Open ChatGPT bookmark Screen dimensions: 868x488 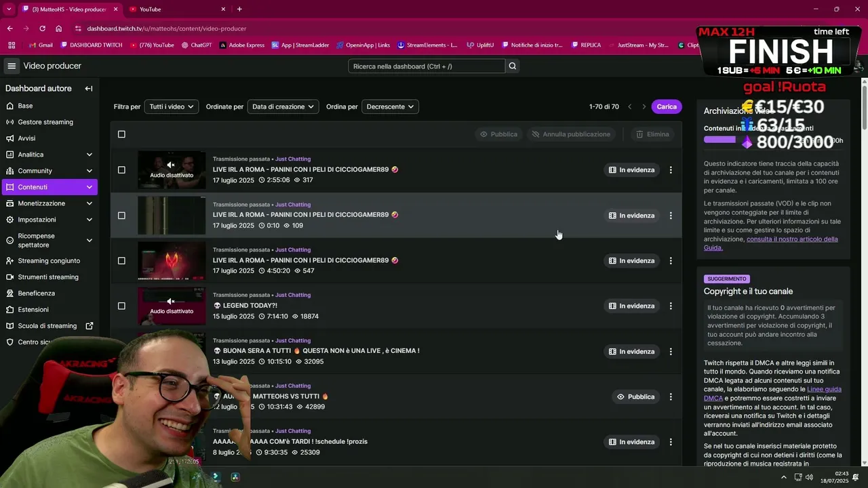click(x=196, y=45)
